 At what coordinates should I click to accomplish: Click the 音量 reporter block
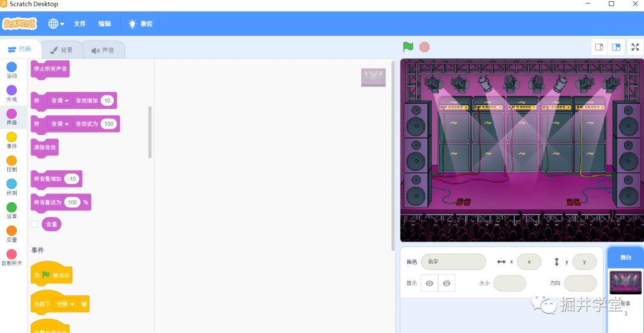pyautogui.click(x=52, y=224)
